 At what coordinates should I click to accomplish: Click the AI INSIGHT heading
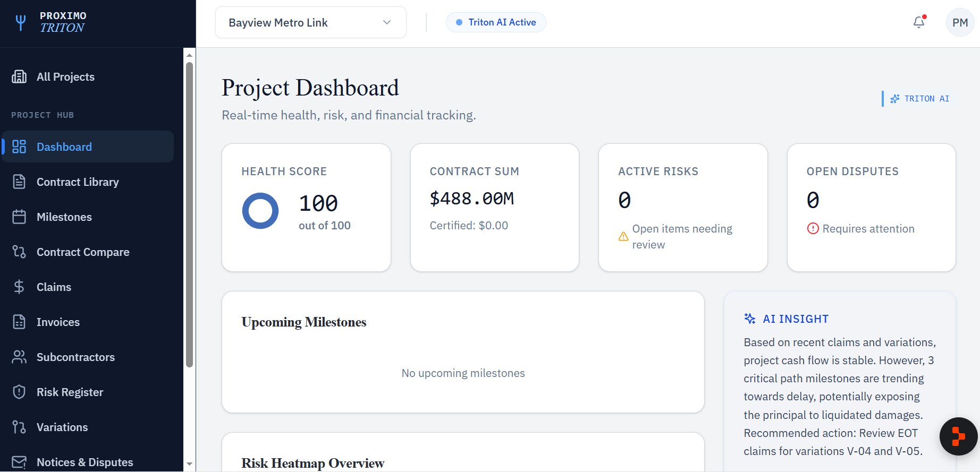pos(796,319)
